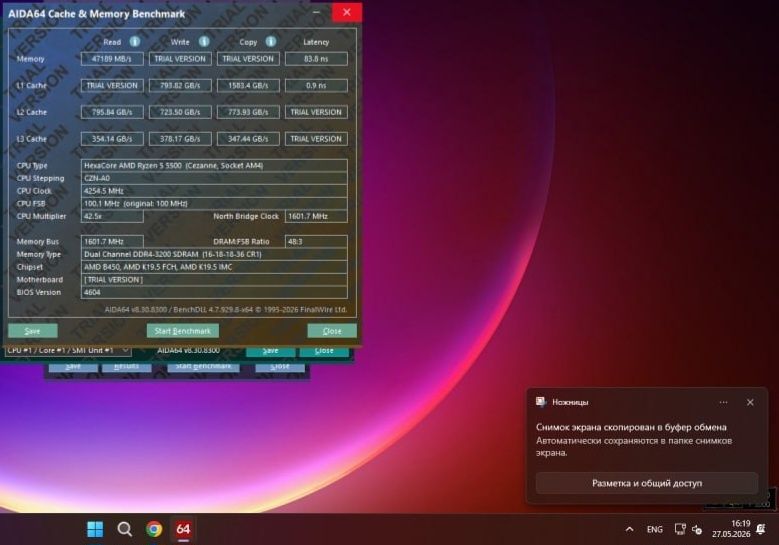Viewport: 779px width, 545px height.
Task: Select L1 Cache latency 0.9 ns
Action: click(316, 85)
